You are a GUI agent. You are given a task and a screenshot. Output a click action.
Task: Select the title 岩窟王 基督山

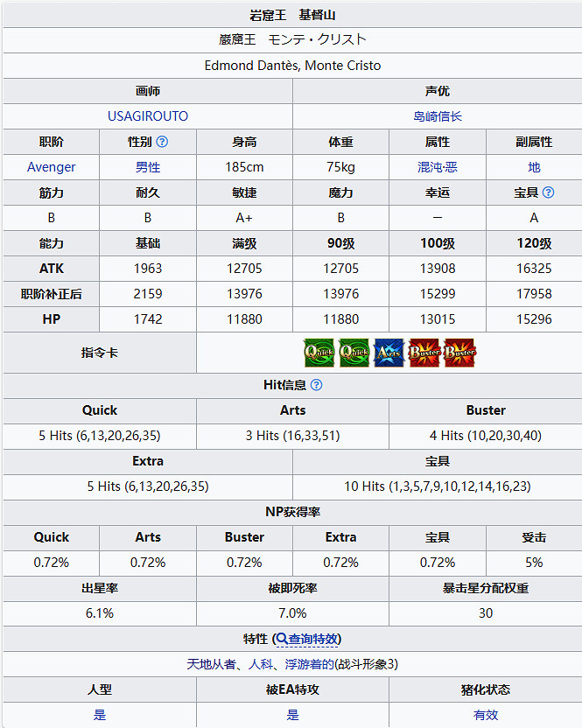[x=292, y=15]
